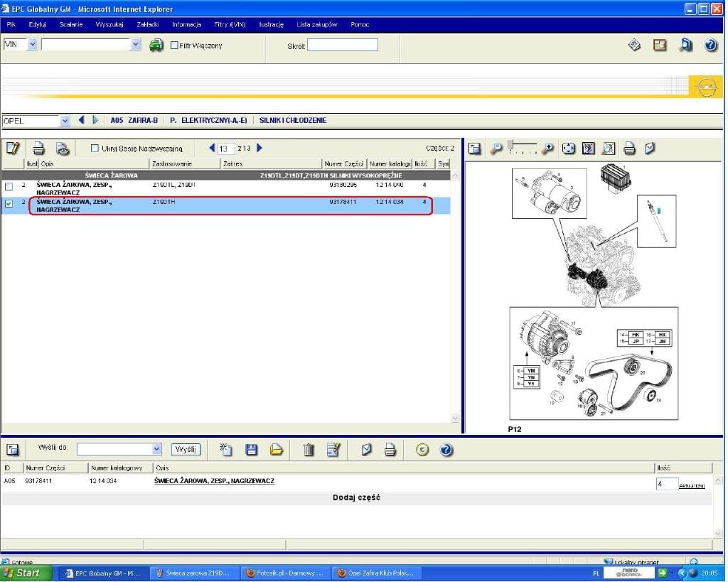Navigate forward with the blue right arrow
This screenshot has height=582, width=728.
[95, 120]
